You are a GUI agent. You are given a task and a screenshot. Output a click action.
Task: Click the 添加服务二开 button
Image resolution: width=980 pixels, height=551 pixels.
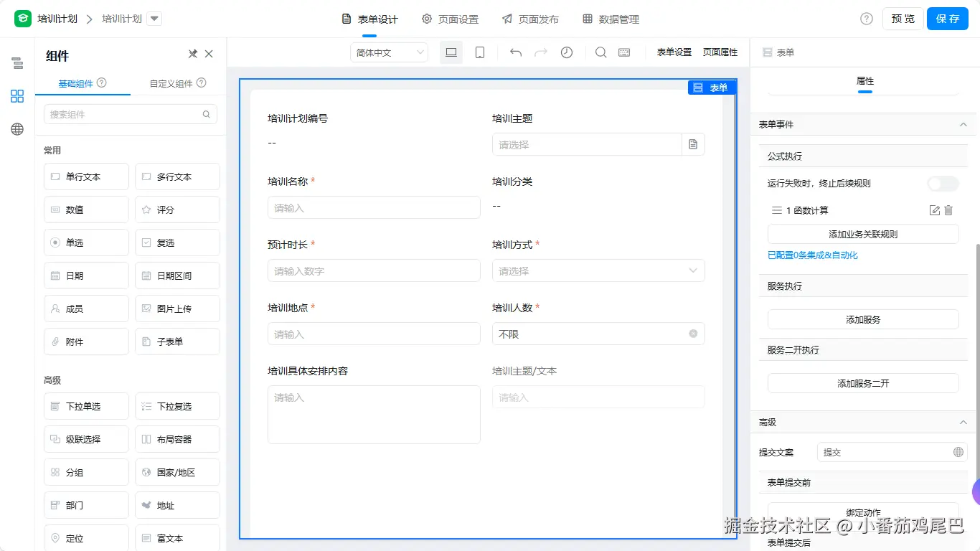point(863,383)
